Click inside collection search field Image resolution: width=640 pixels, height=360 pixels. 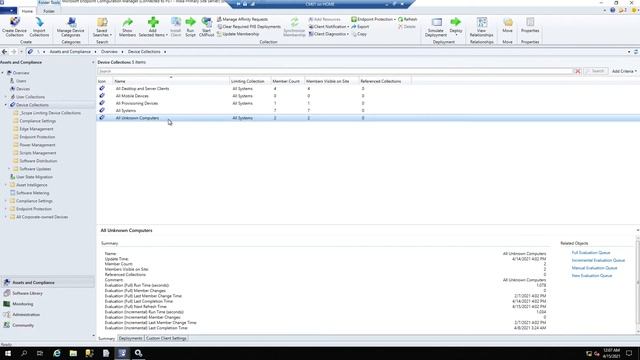click(x=335, y=71)
